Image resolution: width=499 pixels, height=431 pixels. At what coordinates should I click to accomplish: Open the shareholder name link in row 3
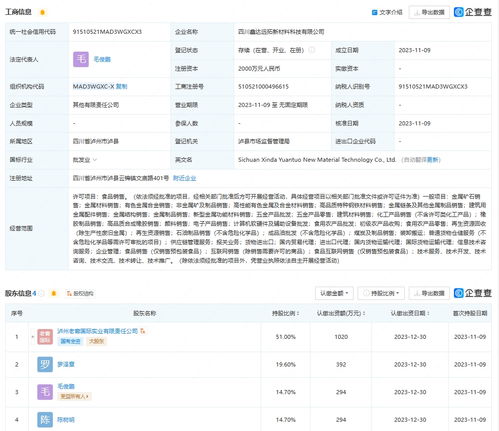(x=66, y=386)
